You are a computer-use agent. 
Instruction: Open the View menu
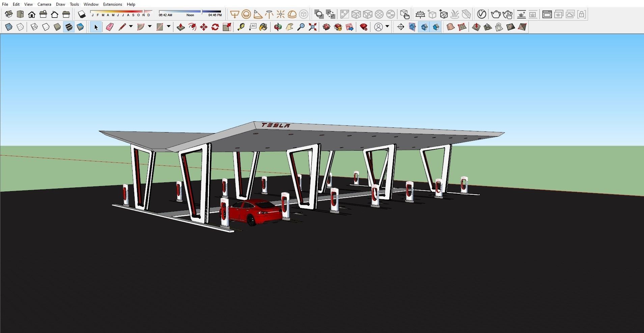coord(28,4)
